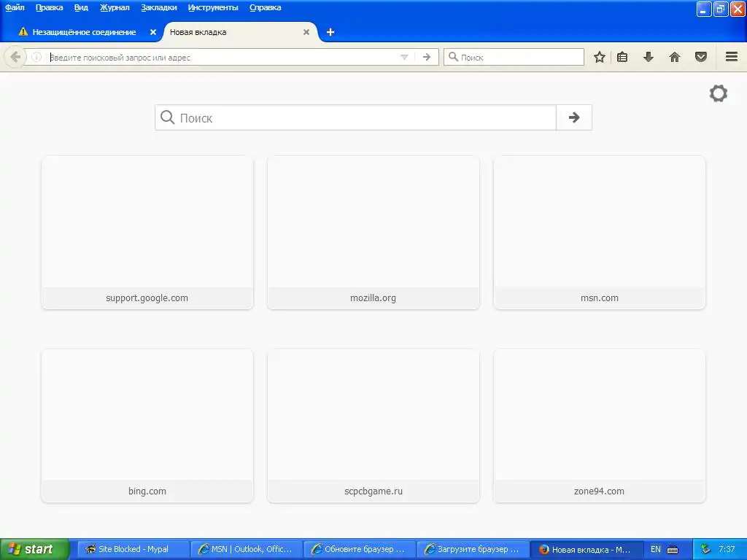Focus the large Поиск search field
Viewport: 747px width, 560px height.
tap(355, 117)
